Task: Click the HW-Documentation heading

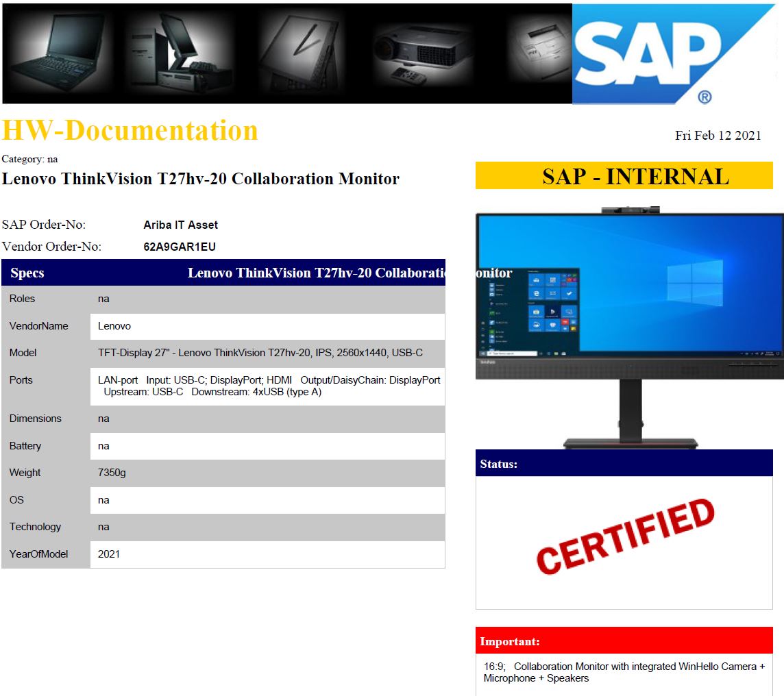Action: coord(130,131)
